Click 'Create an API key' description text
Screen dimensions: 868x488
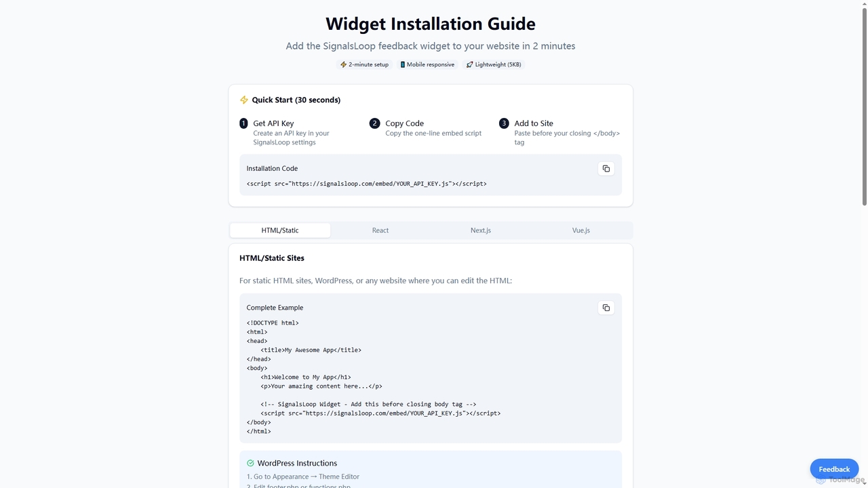[291, 138]
